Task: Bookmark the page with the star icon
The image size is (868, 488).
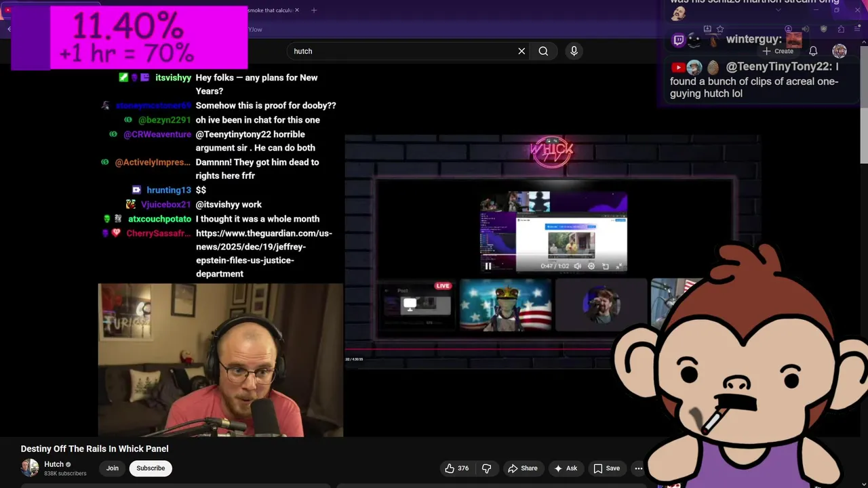Action: (720, 29)
